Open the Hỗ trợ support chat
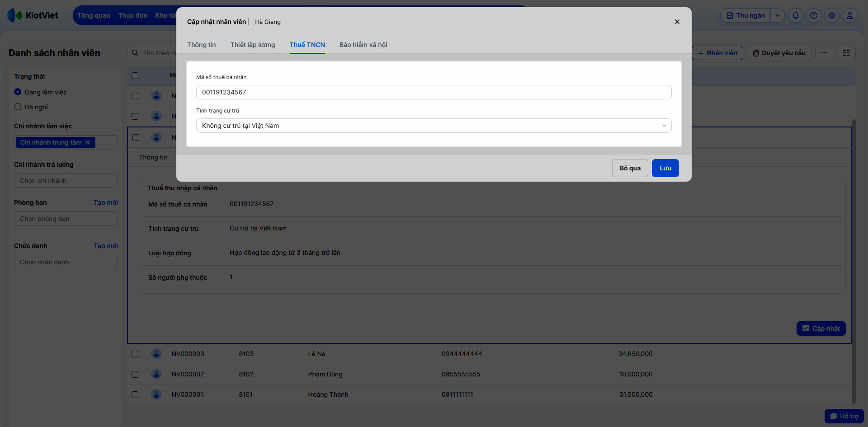This screenshot has height=427, width=868. 844,416
